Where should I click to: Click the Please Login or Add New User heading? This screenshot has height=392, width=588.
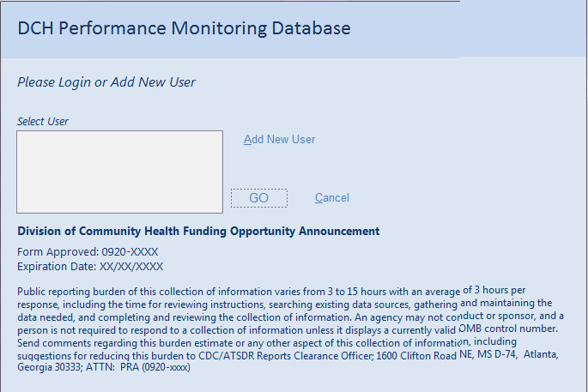point(106,82)
